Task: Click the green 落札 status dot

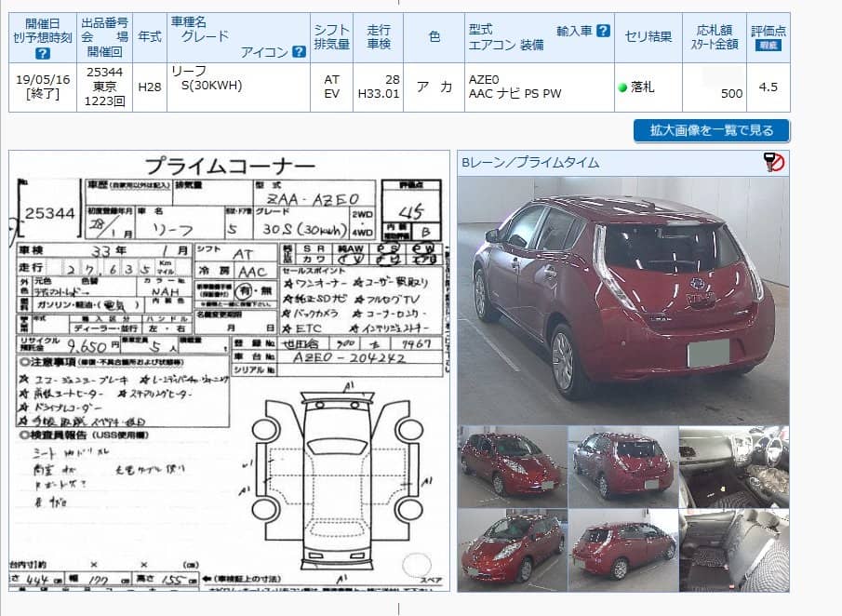Action: click(622, 87)
